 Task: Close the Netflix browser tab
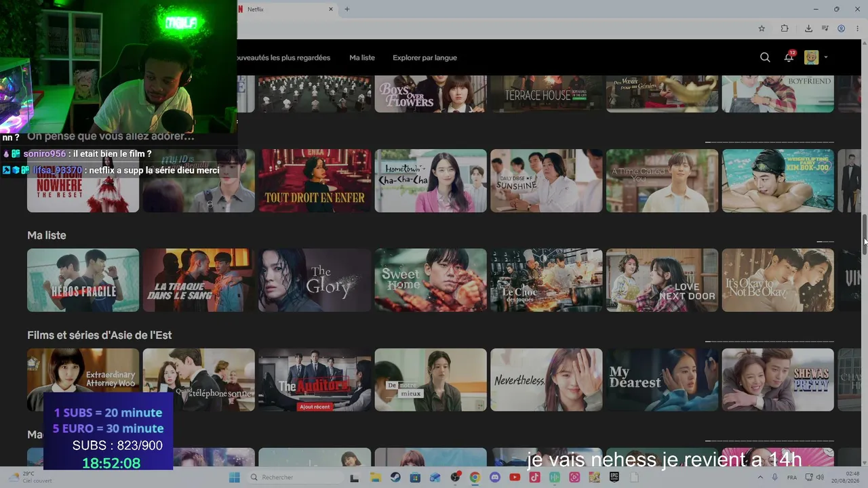(331, 9)
